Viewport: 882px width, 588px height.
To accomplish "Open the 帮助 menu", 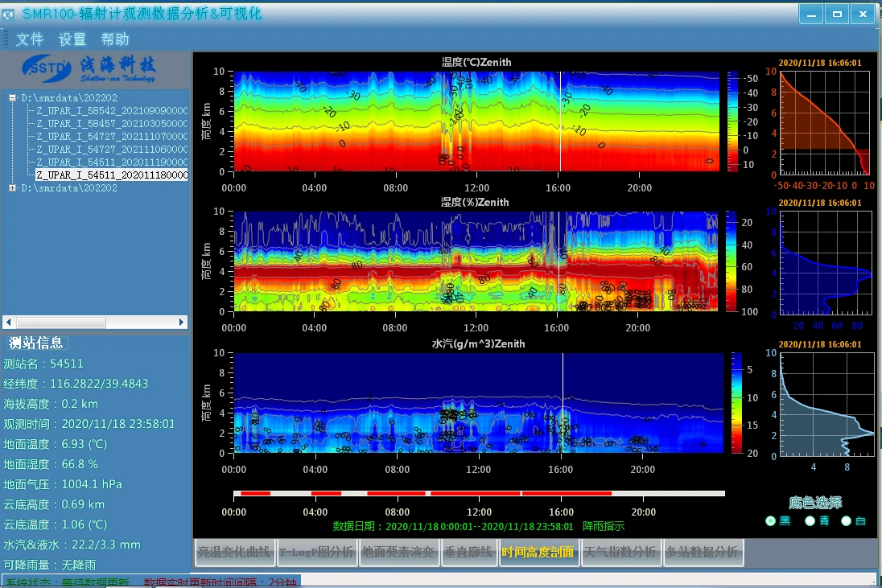I will point(115,39).
